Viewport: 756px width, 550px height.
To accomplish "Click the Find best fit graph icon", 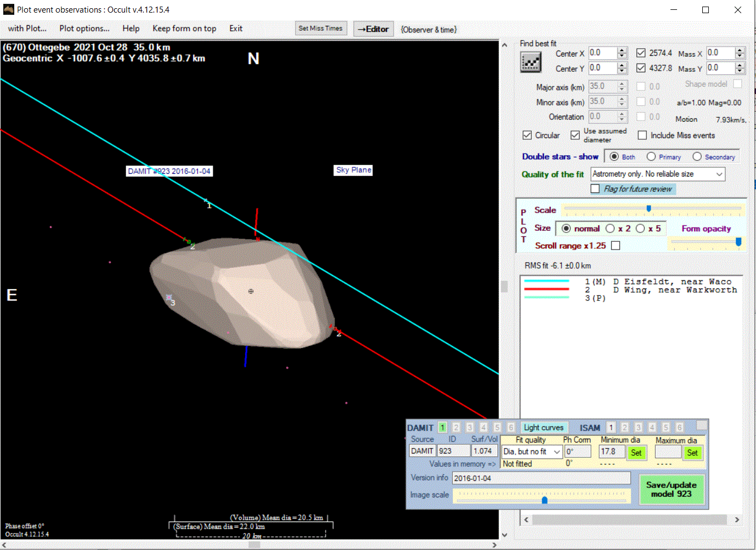I will (x=530, y=62).
